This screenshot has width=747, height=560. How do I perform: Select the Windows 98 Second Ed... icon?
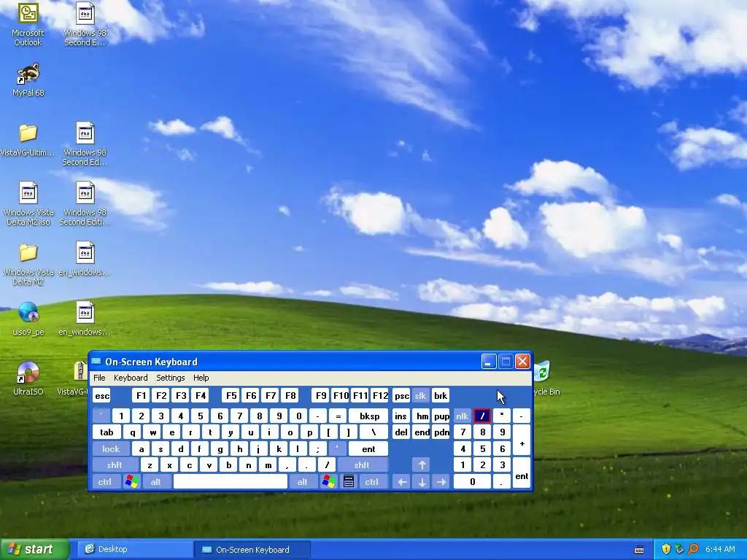pos(85,144)
